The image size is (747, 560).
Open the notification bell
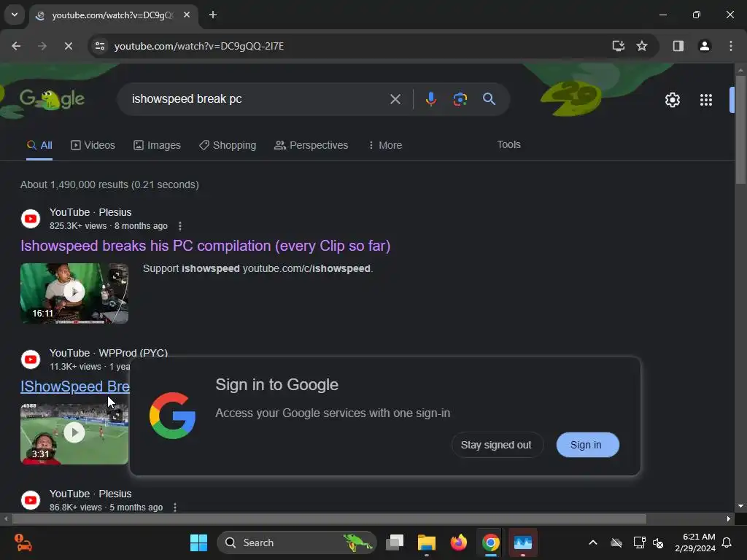(727, 542)
